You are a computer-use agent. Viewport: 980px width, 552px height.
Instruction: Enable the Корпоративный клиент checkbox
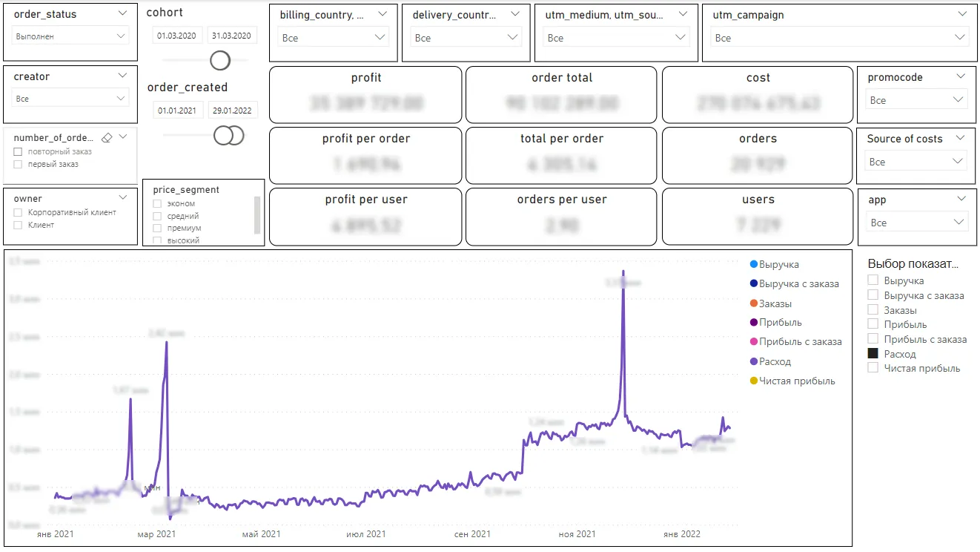pos(18,212)
